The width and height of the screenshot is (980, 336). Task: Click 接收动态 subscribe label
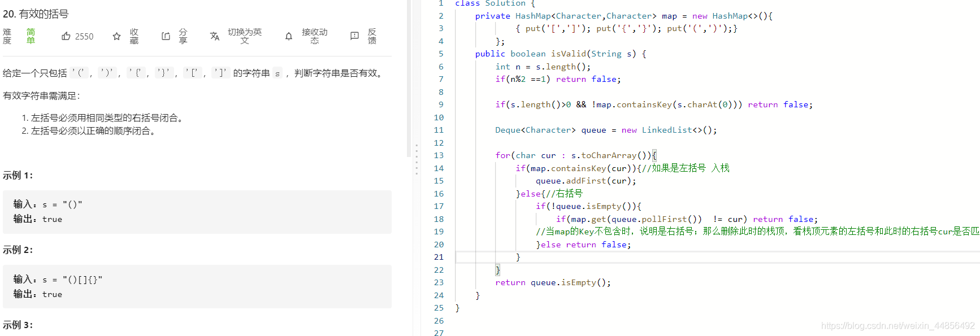(315, 36)
